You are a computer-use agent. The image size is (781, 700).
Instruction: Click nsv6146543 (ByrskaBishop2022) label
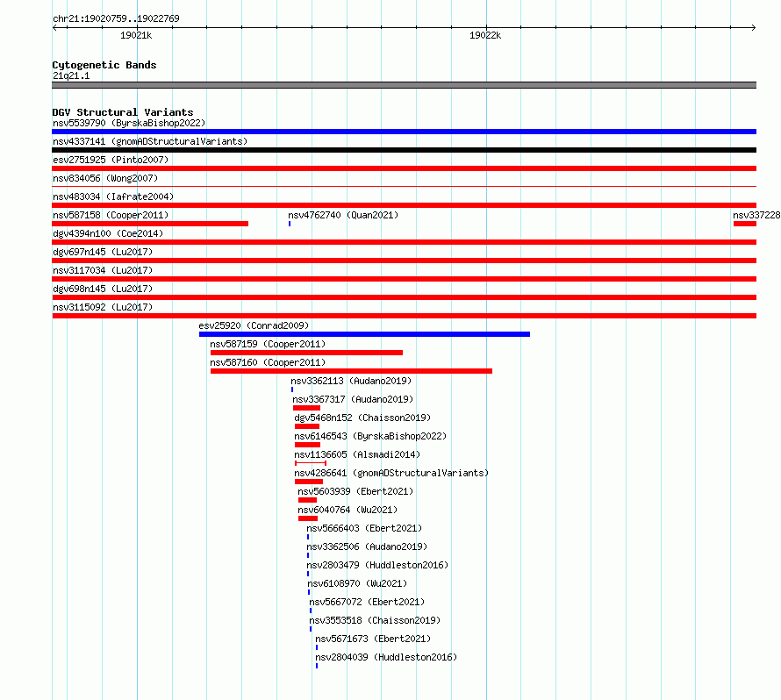coord(370,436)
